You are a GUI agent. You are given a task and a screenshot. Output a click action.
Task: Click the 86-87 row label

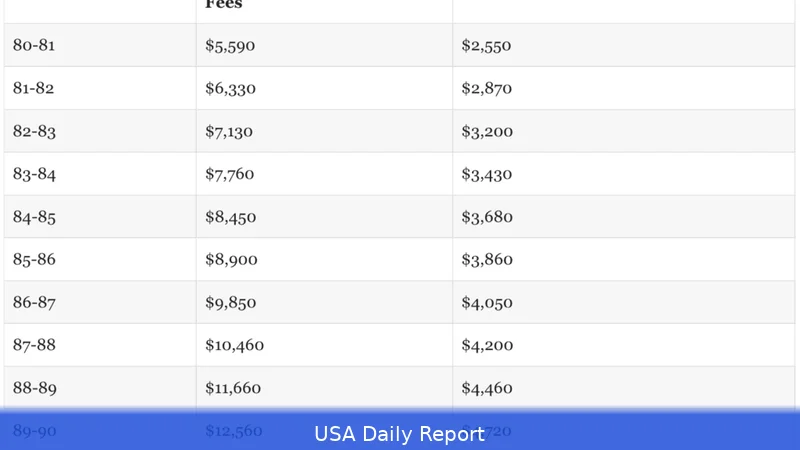(35, 303)
